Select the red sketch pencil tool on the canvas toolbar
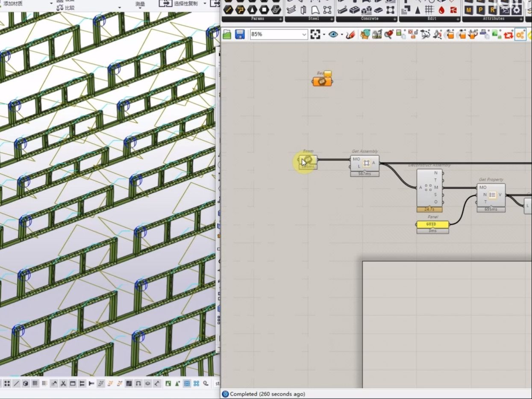 tap(350, 35)
